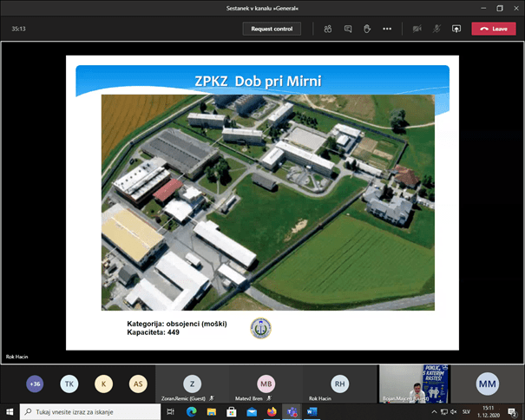Switch to Teams in taskbar
This screenshot has width=525, height=420.
click(292, 411)
